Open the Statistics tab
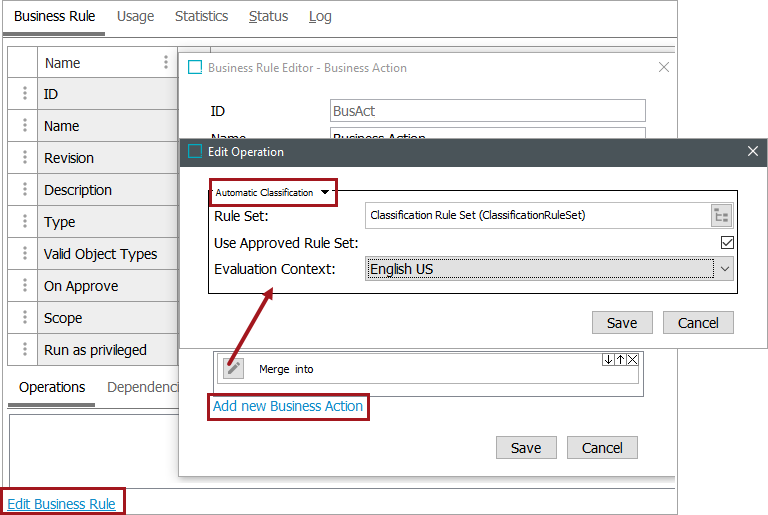Screen dimensions: 768x515 (x=201, y=16)
